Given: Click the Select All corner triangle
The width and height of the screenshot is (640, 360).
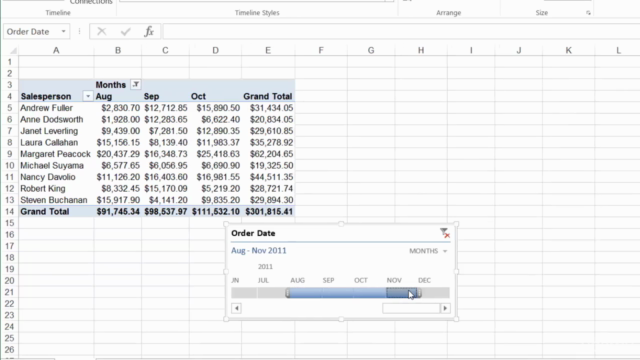Looking at the screenshot, I should click(x=13, y=51).
